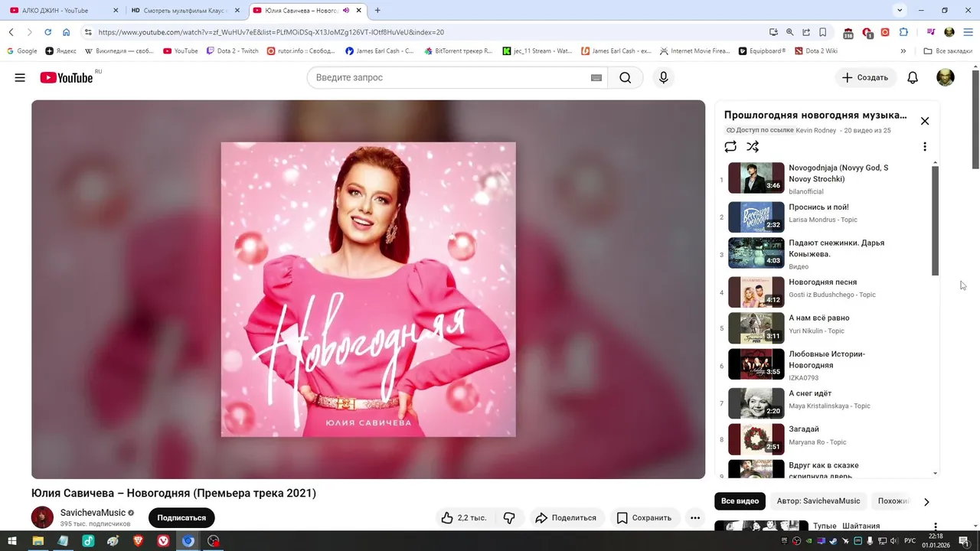Select the Все видео filter chip
This screenshot has width=980, height=551.
coord(740,501)
